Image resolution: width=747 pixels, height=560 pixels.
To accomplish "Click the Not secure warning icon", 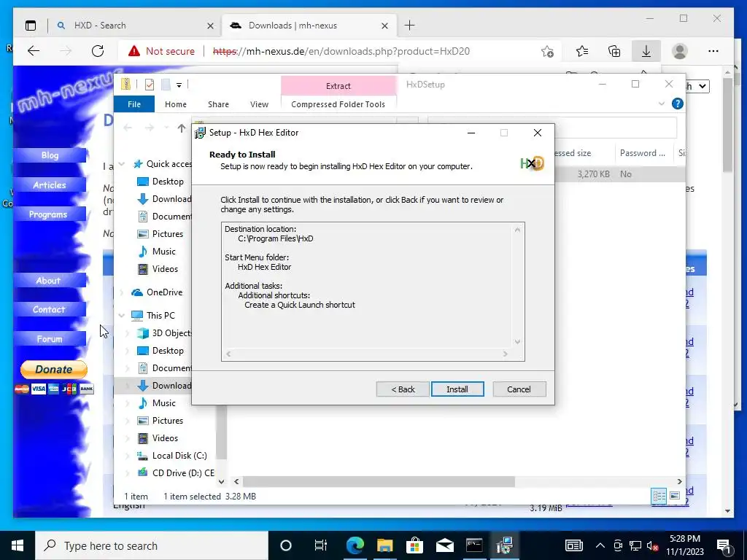I will click(x=134, y=51).
